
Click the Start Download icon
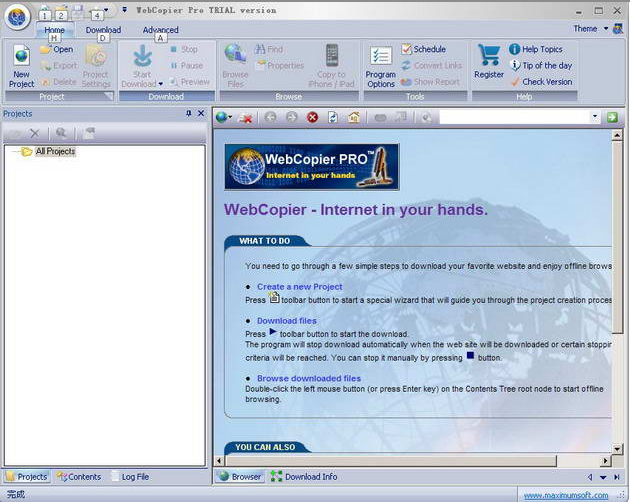tap(142, 57)
